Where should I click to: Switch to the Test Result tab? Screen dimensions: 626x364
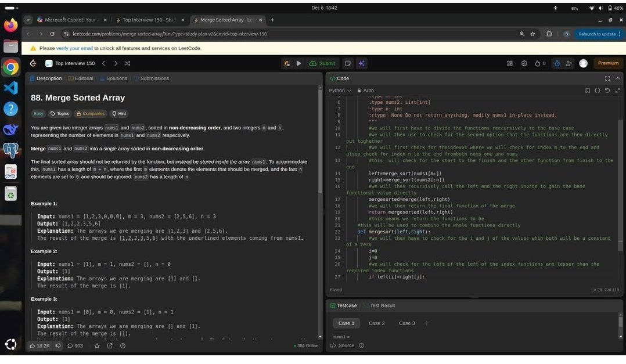379,306
